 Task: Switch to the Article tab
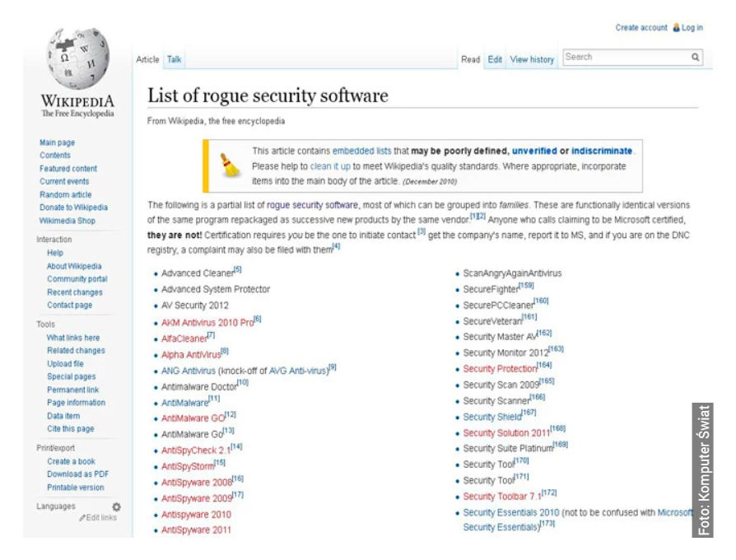(x=147, y=59)
